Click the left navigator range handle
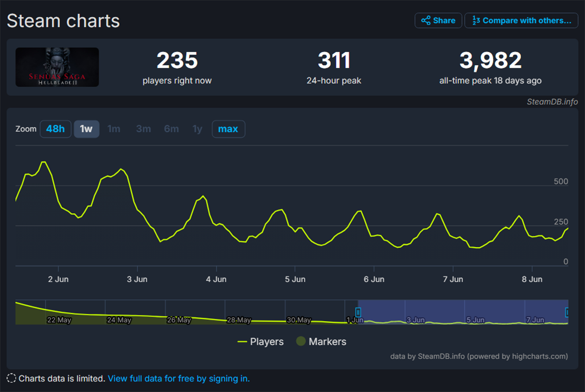Viewport: 585px width, 392px height. (358, 312)
